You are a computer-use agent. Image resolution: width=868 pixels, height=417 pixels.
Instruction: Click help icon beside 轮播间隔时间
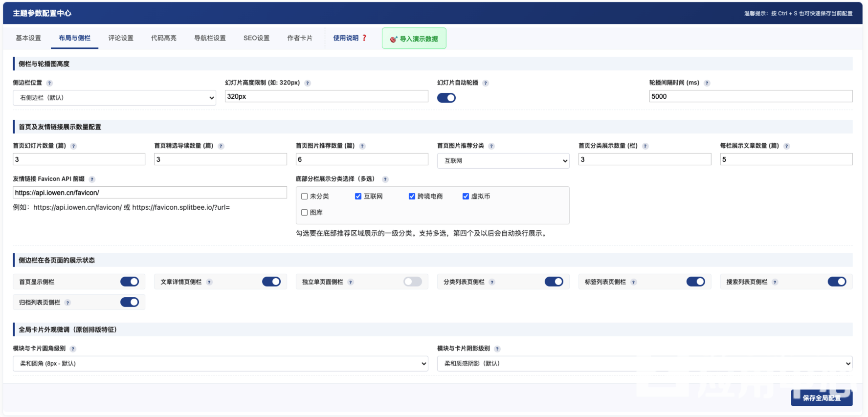click(x=707, y=83)
